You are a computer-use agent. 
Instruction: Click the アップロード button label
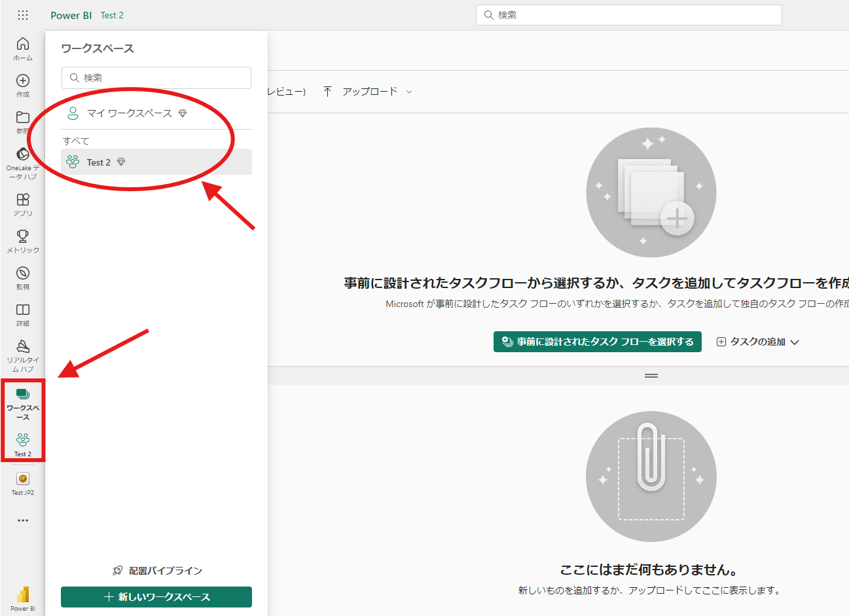370,92
